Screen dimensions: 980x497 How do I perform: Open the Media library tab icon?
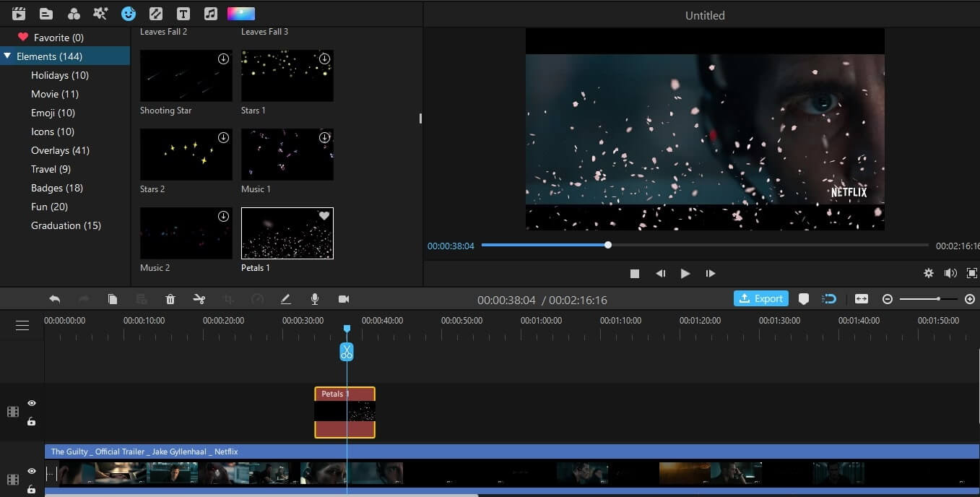pyautogui.click(x=19, y=14)
